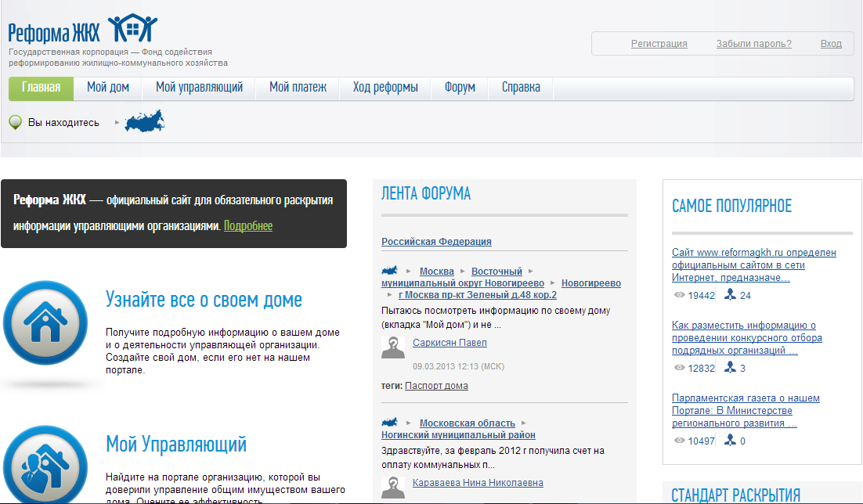
Task: Open the Паспорт дома tag link
Action: tap(436, 386)
